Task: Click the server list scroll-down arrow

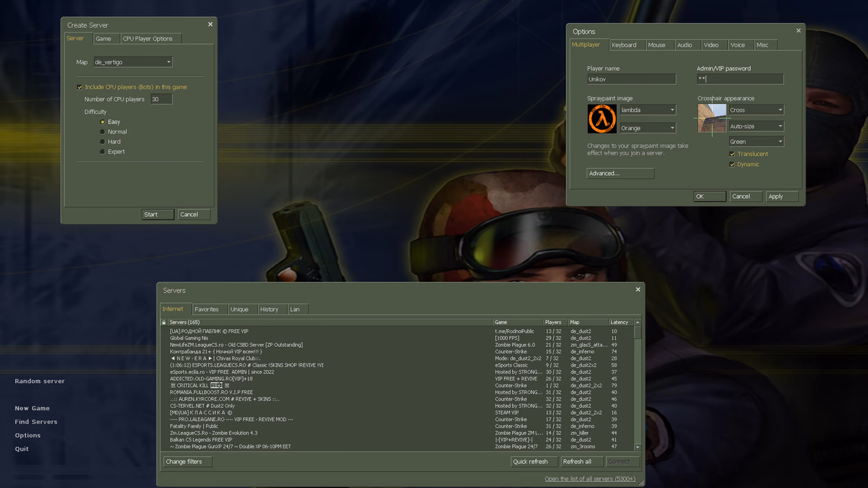Action: 637,447
